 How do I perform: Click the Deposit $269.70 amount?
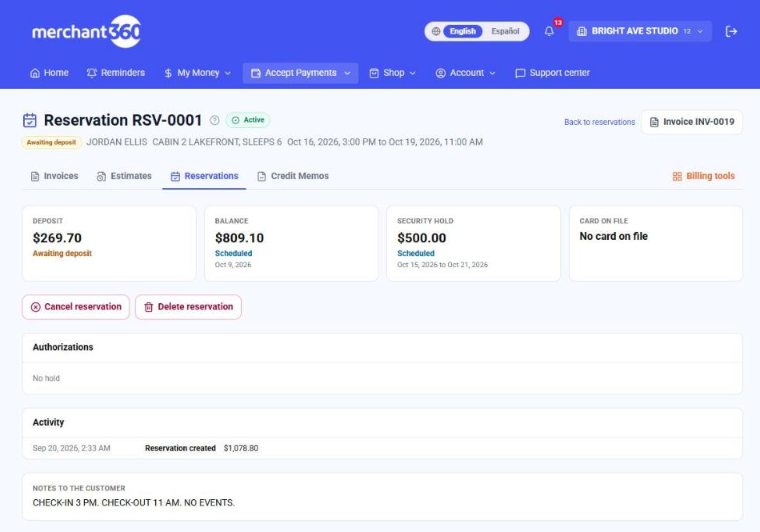pyautogui.click(x=57, y=238)
